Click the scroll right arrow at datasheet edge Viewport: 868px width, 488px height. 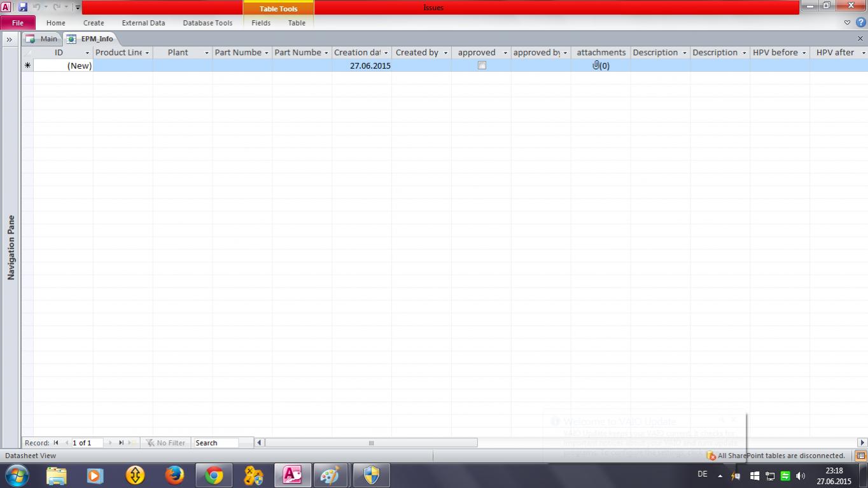pos(862,443)
